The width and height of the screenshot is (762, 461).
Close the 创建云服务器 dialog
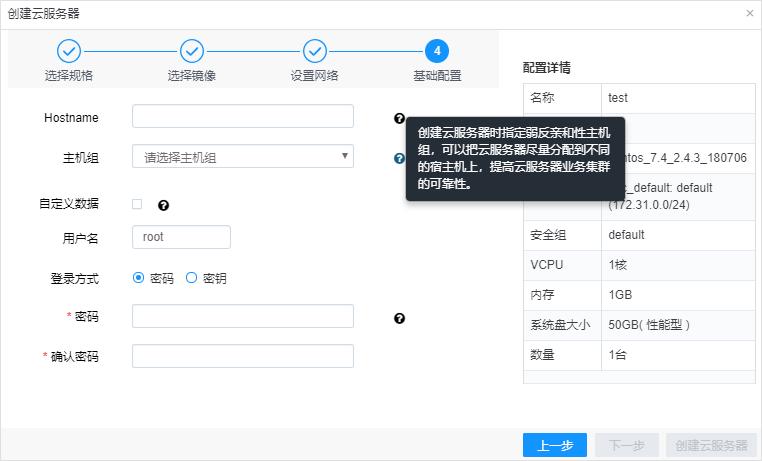tap(749, 14)
